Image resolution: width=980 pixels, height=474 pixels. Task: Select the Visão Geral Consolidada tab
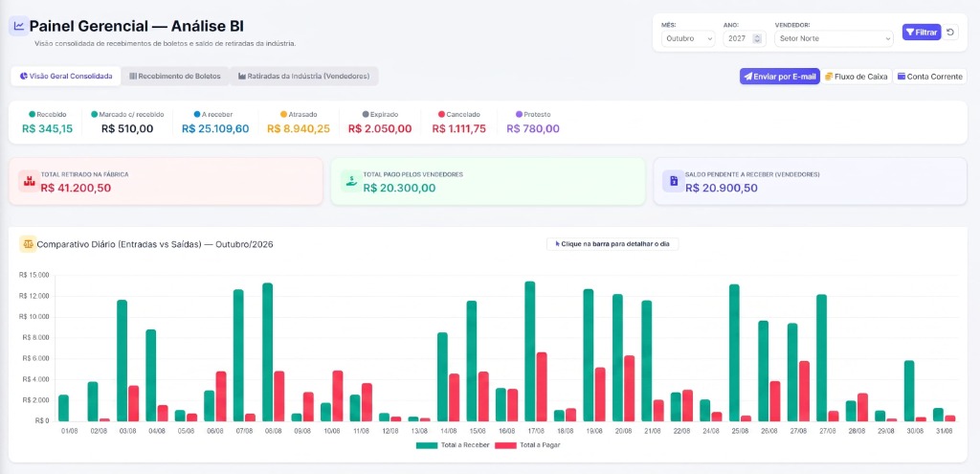[x=66, y=77]
